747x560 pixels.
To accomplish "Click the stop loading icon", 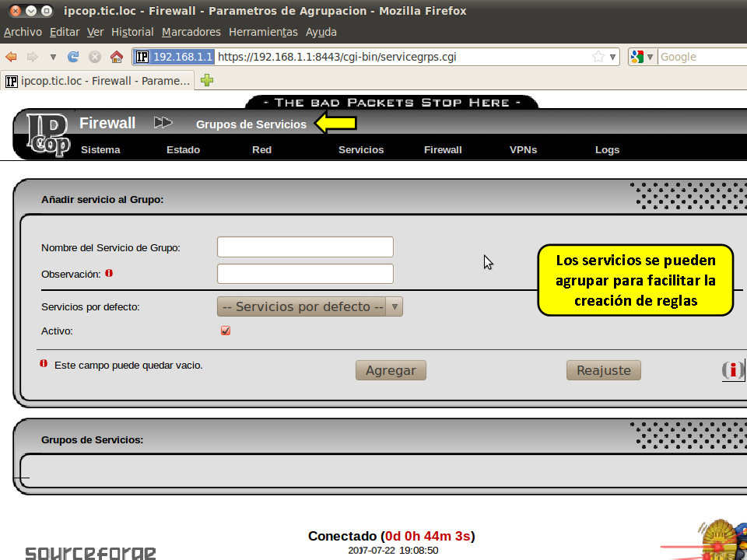I will (95, 57).
